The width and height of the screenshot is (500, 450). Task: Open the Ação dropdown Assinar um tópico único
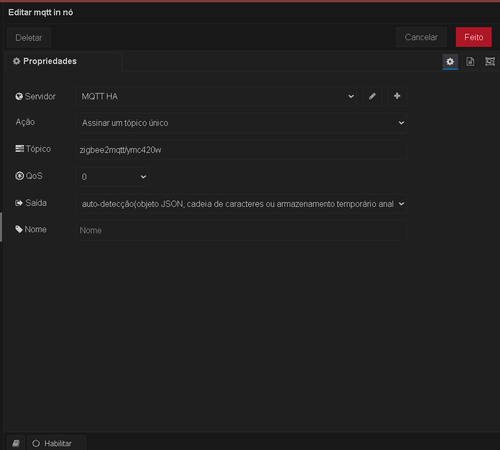click(241, 123)
